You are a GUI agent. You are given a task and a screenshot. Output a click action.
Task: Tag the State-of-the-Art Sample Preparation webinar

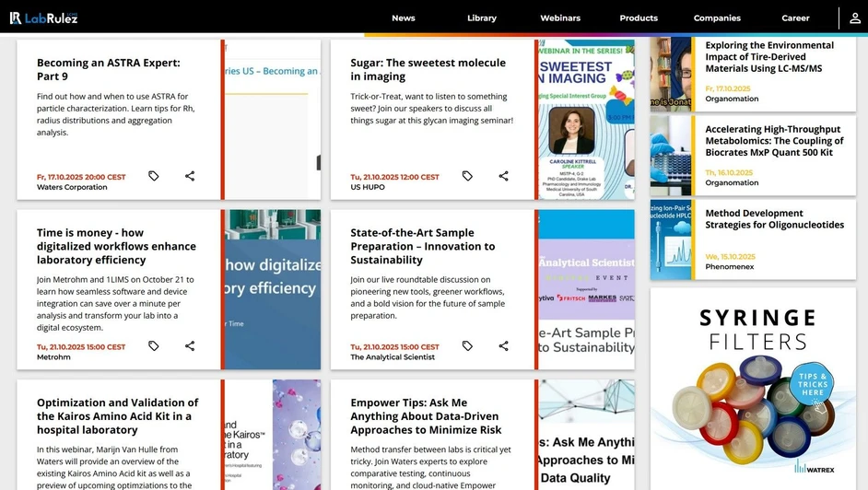point(467,345)
